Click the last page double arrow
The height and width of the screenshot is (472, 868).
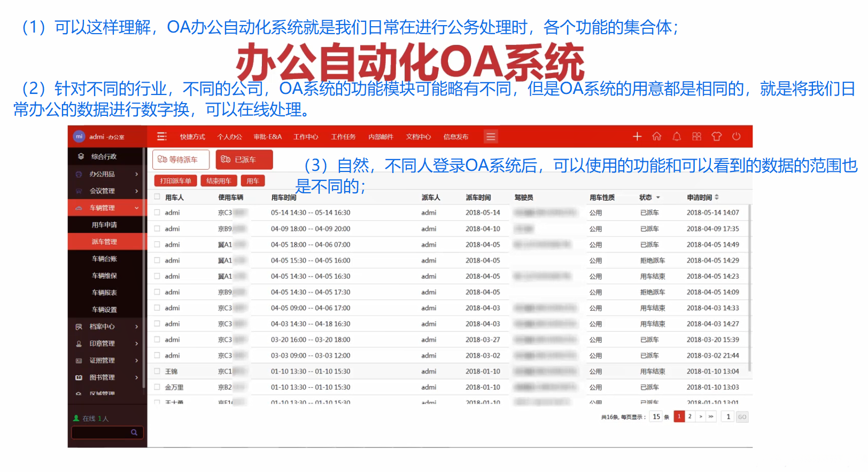pos(711,416)
